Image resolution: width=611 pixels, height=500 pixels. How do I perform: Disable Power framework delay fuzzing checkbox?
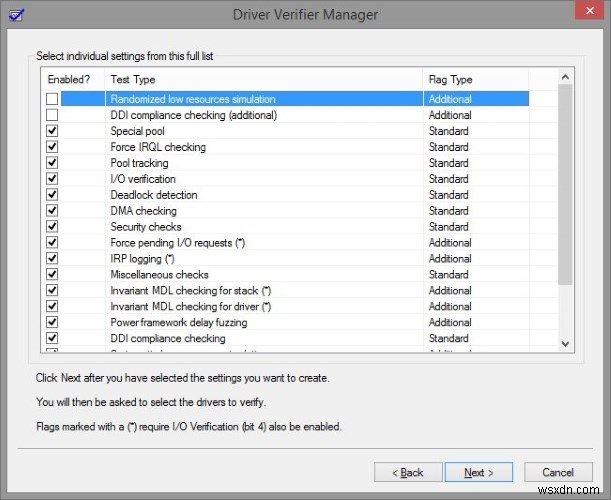52,323
